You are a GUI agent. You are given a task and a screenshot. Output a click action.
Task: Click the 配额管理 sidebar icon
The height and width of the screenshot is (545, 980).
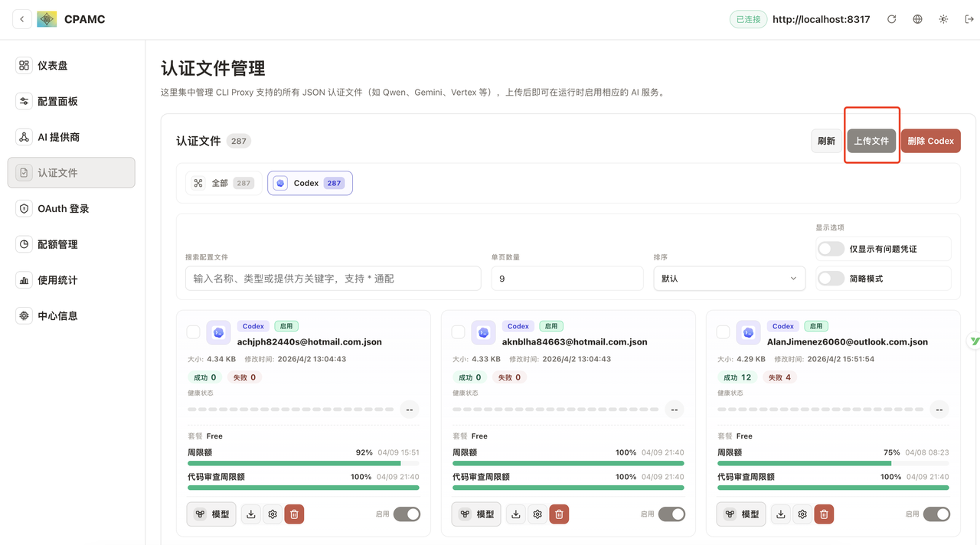24,244
